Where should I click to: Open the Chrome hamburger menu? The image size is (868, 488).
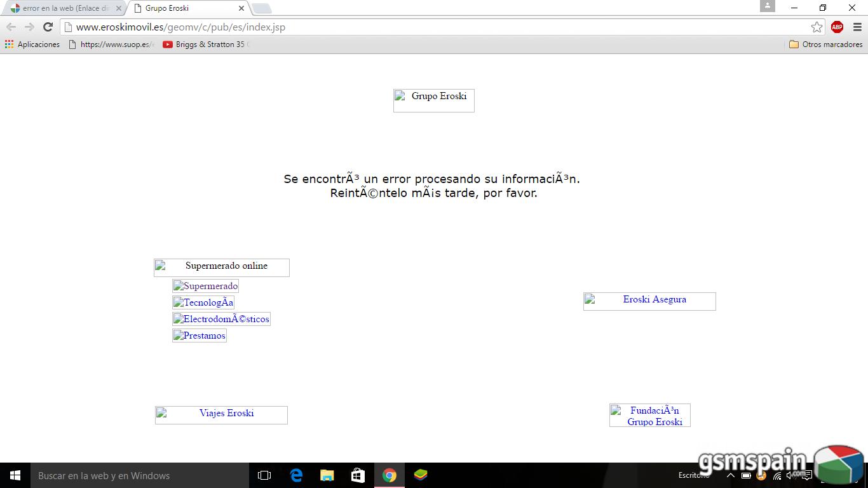pos(857,27)
